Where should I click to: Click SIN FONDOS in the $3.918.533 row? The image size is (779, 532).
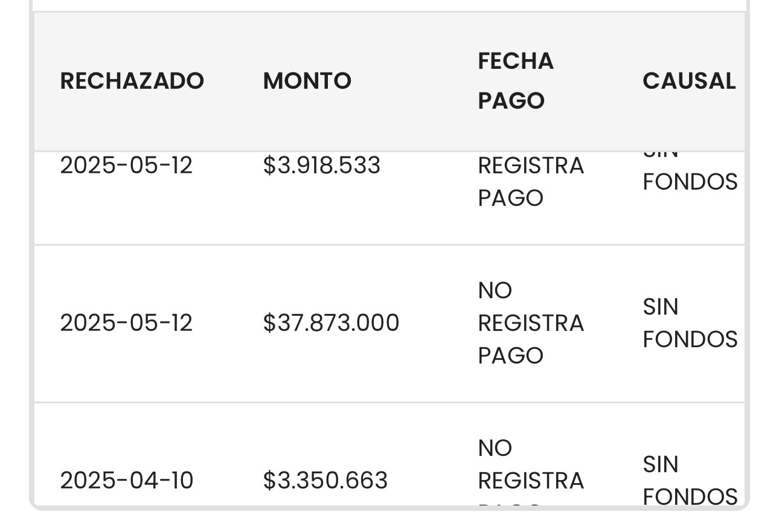690,173
